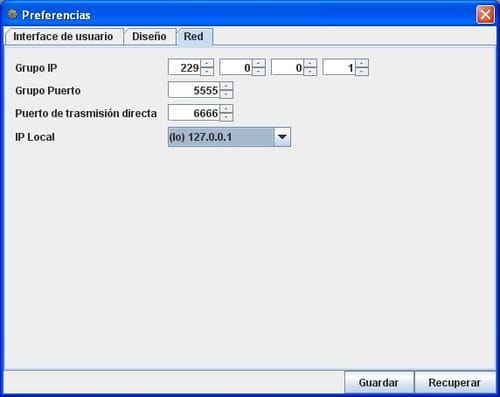Click the Preferencias window title icon
This screenshot has width=500, height=397.
coord(12,14)
